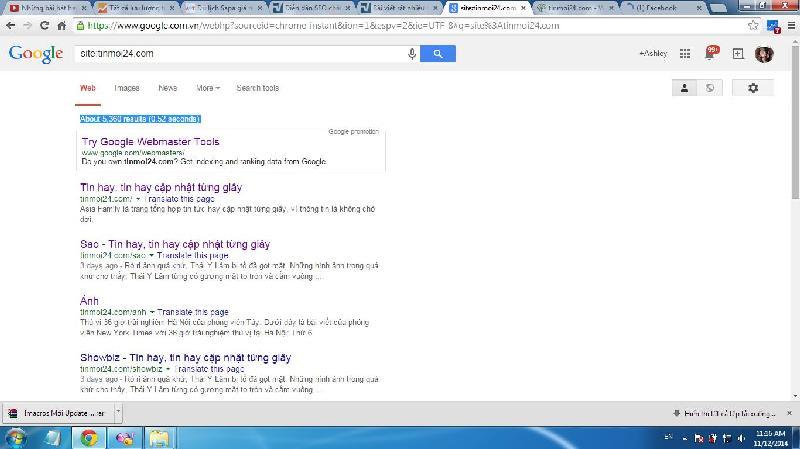Open the account profile picture
The height and width of the screenshot is (449, 800).
click(764, 54)
